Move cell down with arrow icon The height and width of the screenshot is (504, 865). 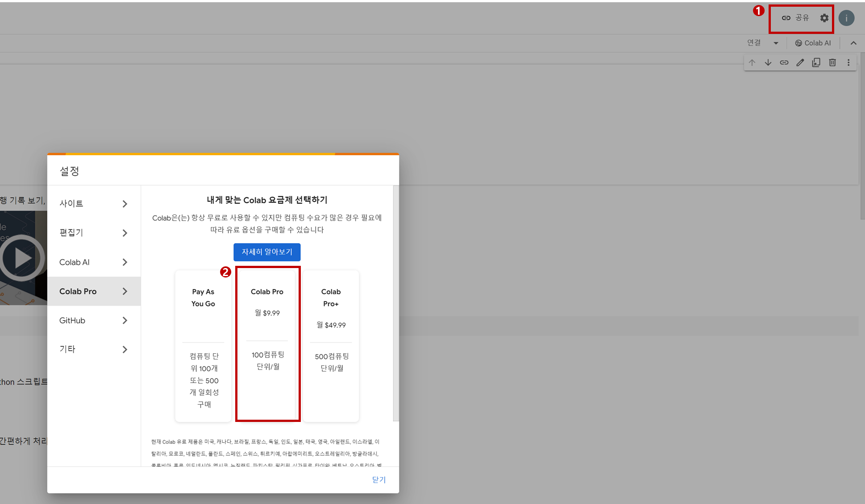768,62
